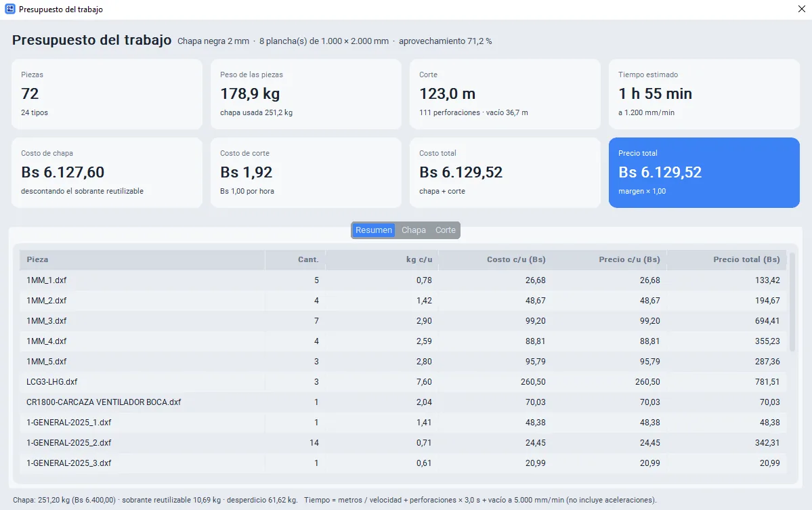Click the Bs 1,92 cutting cost value

coord(246,172)
